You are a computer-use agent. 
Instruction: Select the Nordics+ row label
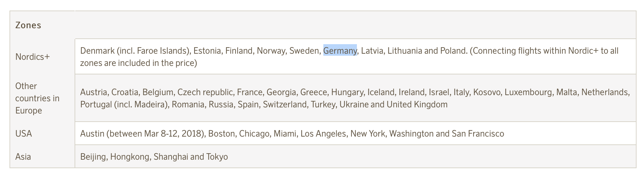click(33, 57)
